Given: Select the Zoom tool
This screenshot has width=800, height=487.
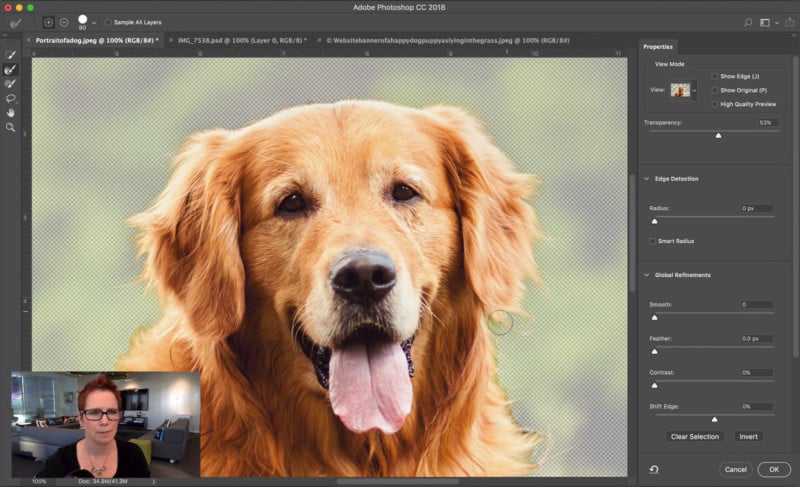Looking at the screenshot, I should (10, 127).
